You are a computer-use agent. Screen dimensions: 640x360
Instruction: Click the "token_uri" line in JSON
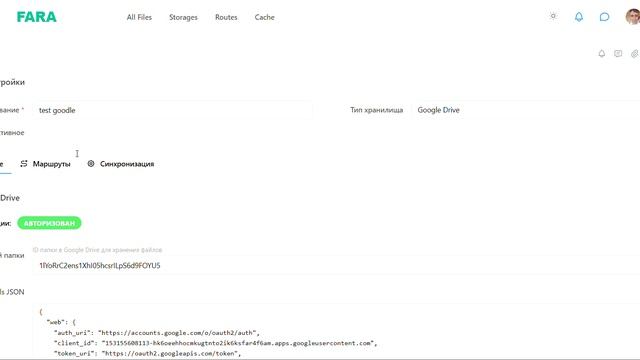click(x=148, y=353)
